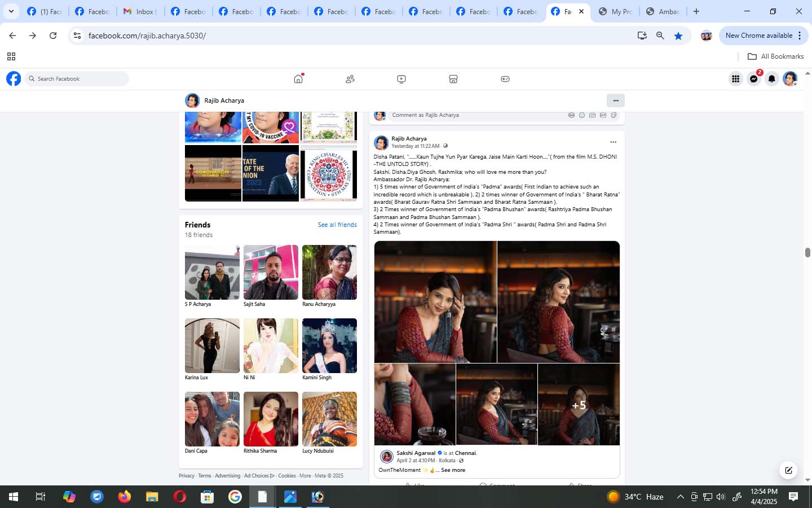Open a new browser tab
The image size is (812, 508).
click(x=696, y=11)
